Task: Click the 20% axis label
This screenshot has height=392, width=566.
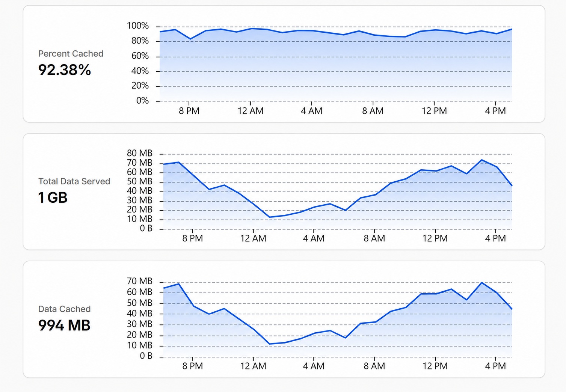Action: (x=140, y=86)
